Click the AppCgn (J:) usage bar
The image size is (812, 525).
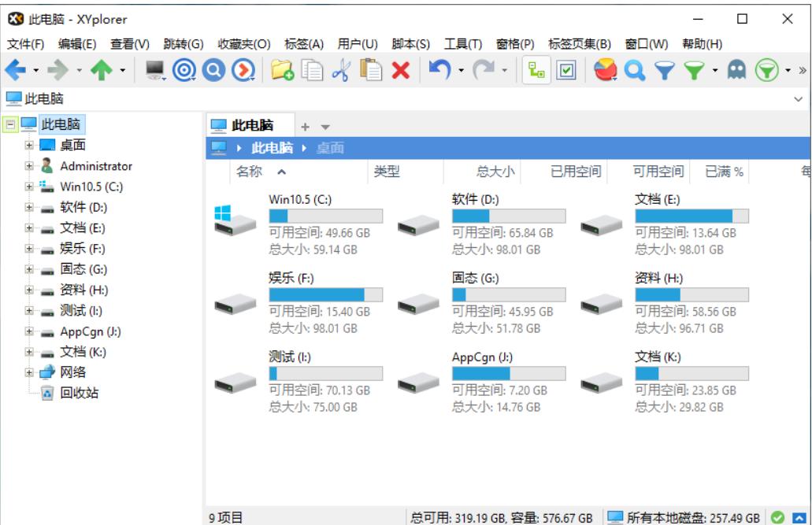click(509, 373)
